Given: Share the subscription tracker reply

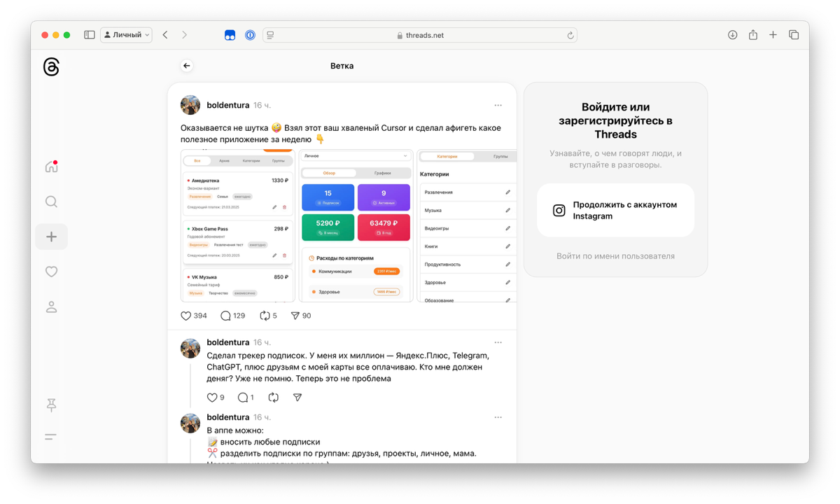Looking at the screenshot, I should (x=297, y=398).
